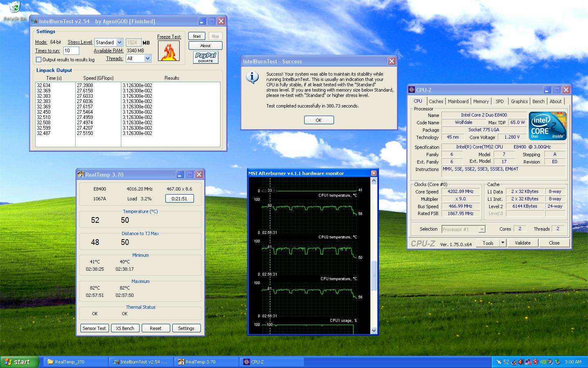The height and width of the screenshot is (368, 588).
Task: Switch to the Graphics tab in CPU-Z
Action: [x=519, y=101]
